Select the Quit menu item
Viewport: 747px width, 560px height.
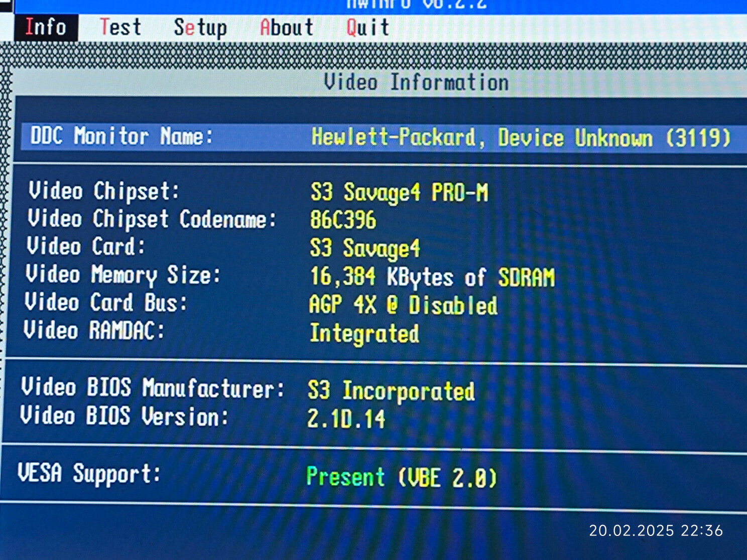click(x=367, y=28)
